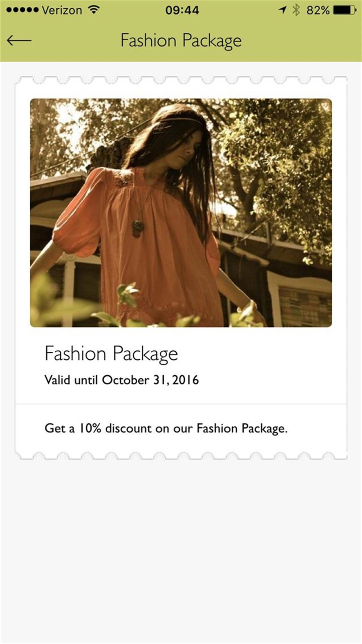Viewport: 362px width, 644px height.
Task: Tap blank header space right of title
Action: pyautogui.click(x=300, y=41)
